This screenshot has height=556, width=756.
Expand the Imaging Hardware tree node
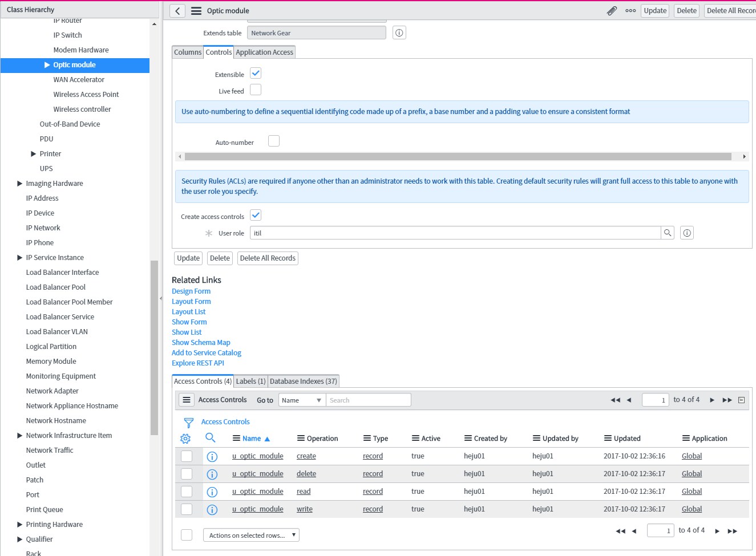pos(20,184)
